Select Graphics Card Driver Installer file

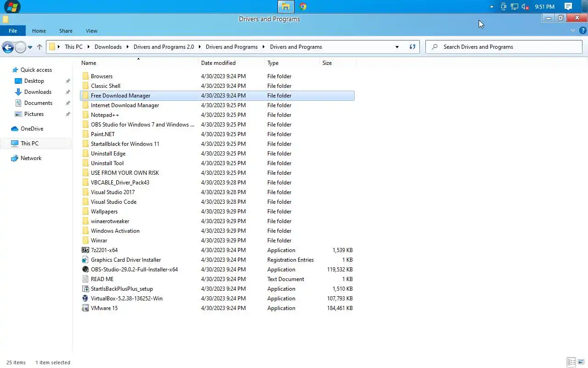click(x=126, y=260)
